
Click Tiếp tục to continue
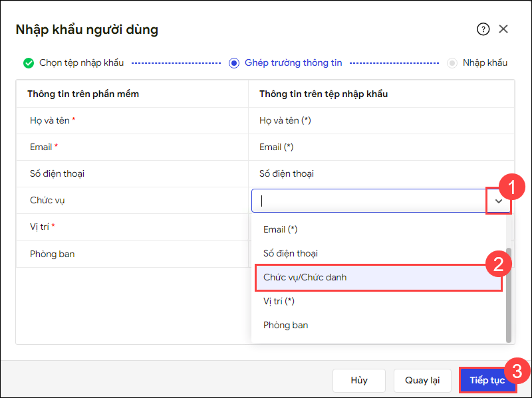[487, 381]
